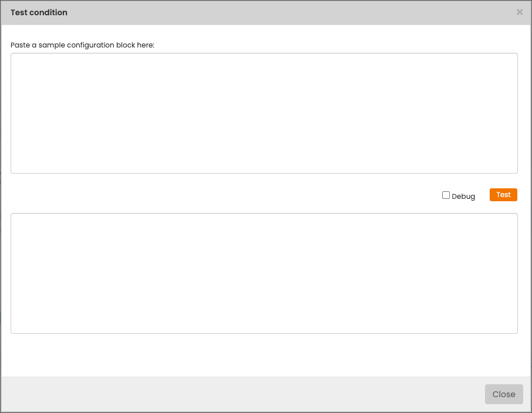Image resolution: width=532 pixels, height=413 pixels.
Task: Focus the sample configuration block textarea
Action: [x=264, y=113]
